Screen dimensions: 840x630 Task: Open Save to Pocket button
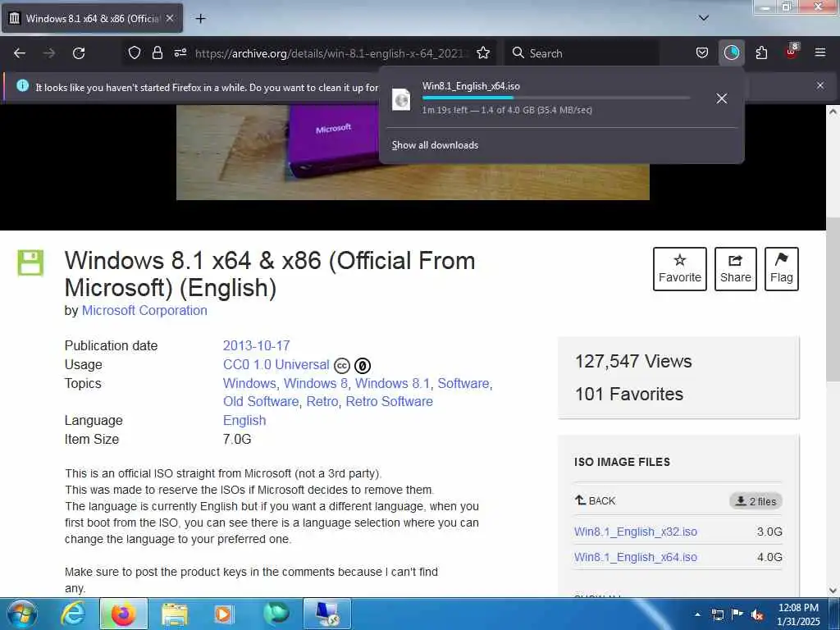point(702,53)
